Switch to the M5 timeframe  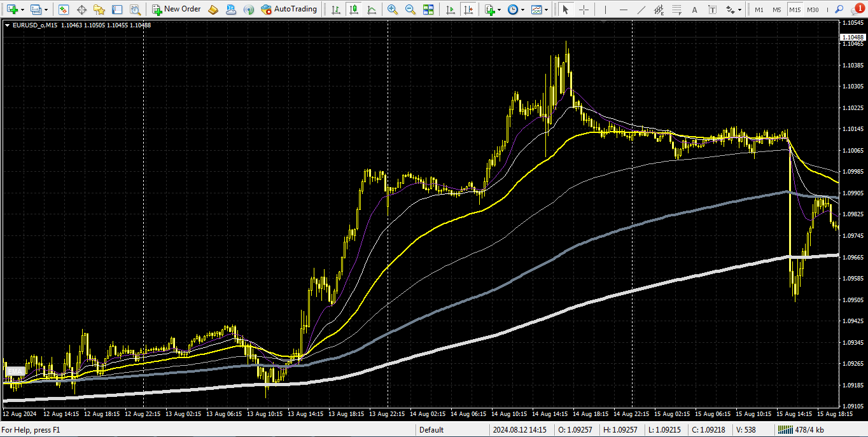[777, 10]
